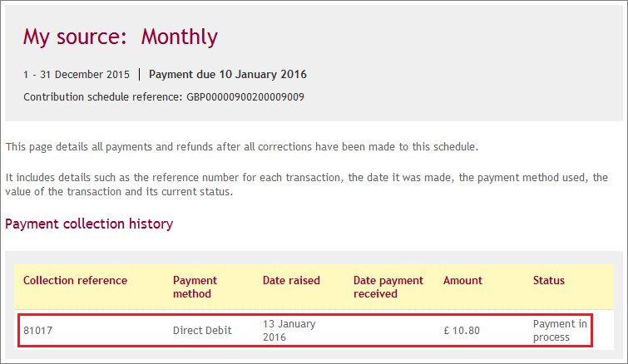Select the contribution schedule reference GBP00000900200009009

coord(245,97)
